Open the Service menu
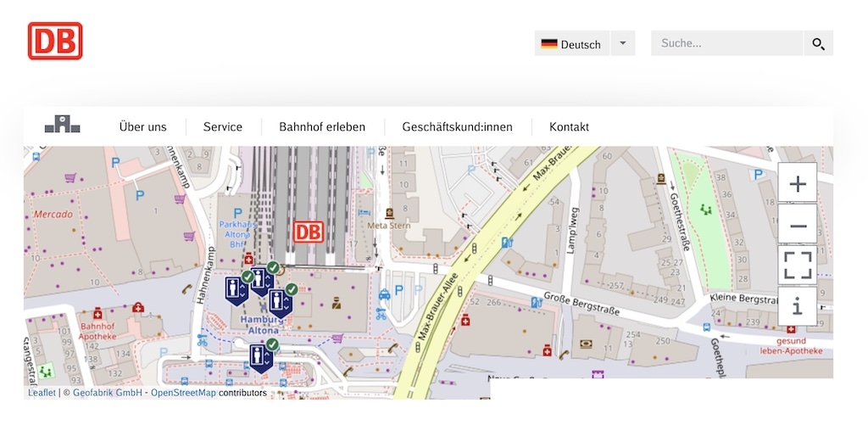The height and width of the screenshot is (425, 868). click(x=223, y=127)
